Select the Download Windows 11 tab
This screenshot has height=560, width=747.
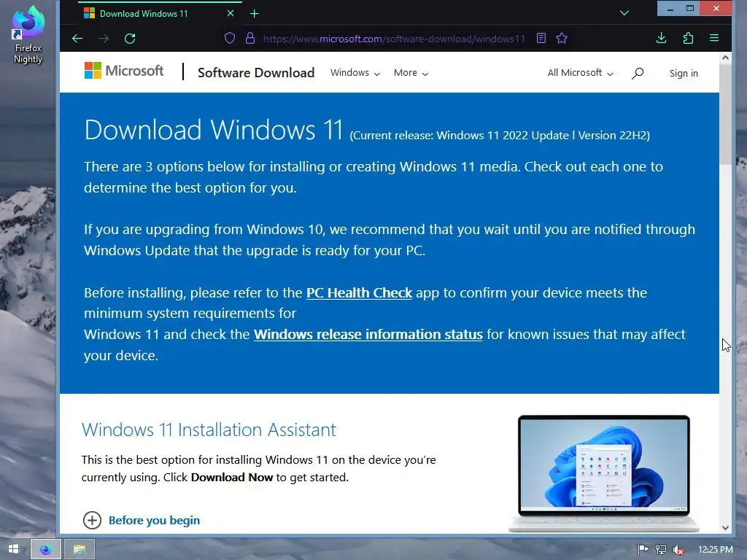point(160,13)
